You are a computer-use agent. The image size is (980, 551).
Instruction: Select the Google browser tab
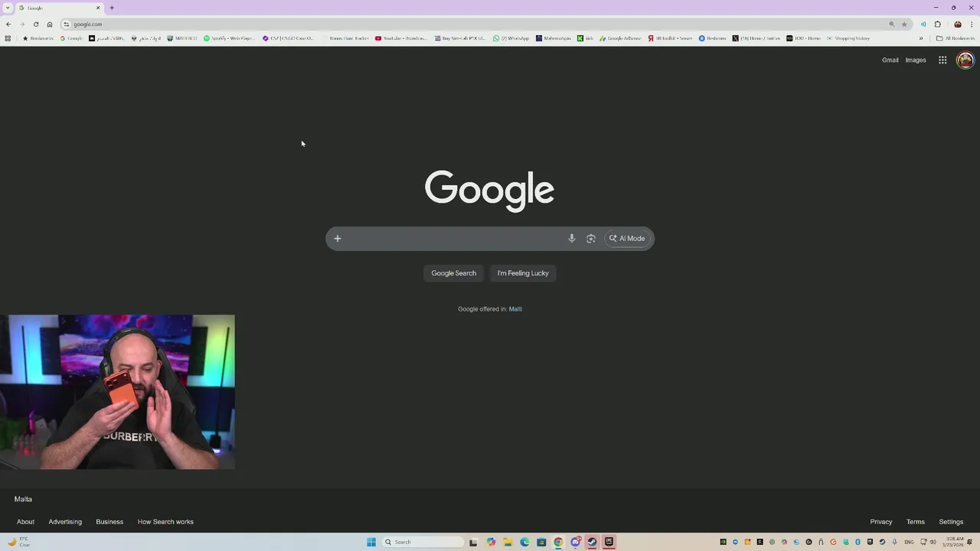pyautogui.click(x=60, y=8)
